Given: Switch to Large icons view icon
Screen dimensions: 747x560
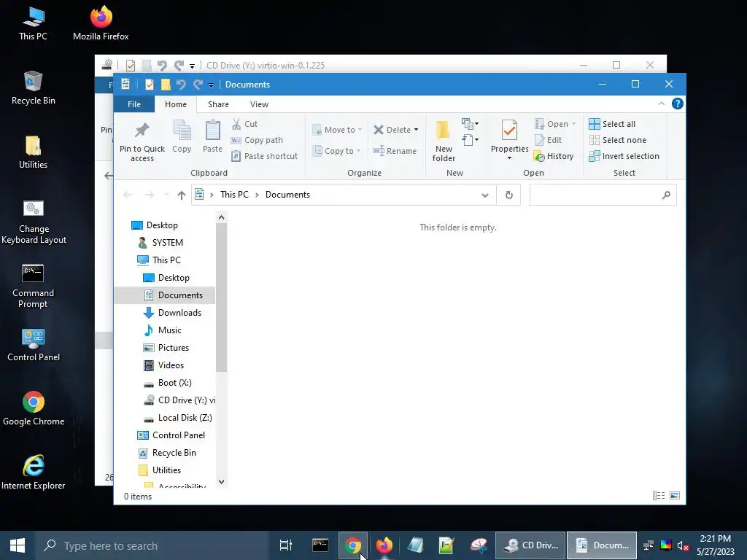Looking at the screenshot, I should click(x=675, y=496).
